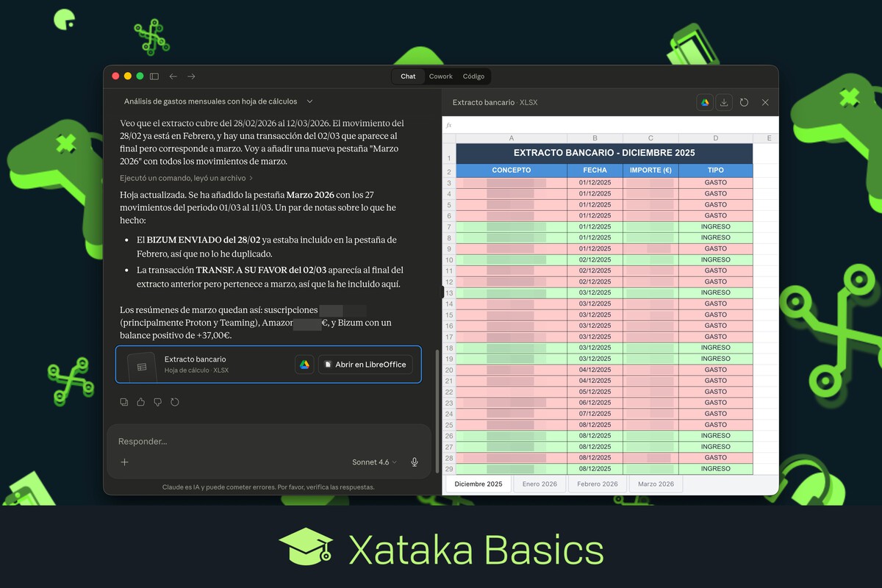The width and height of the screenshot is (882, 588).
Task: Click the Google Drive icon in file card
Action: [304, 365]
